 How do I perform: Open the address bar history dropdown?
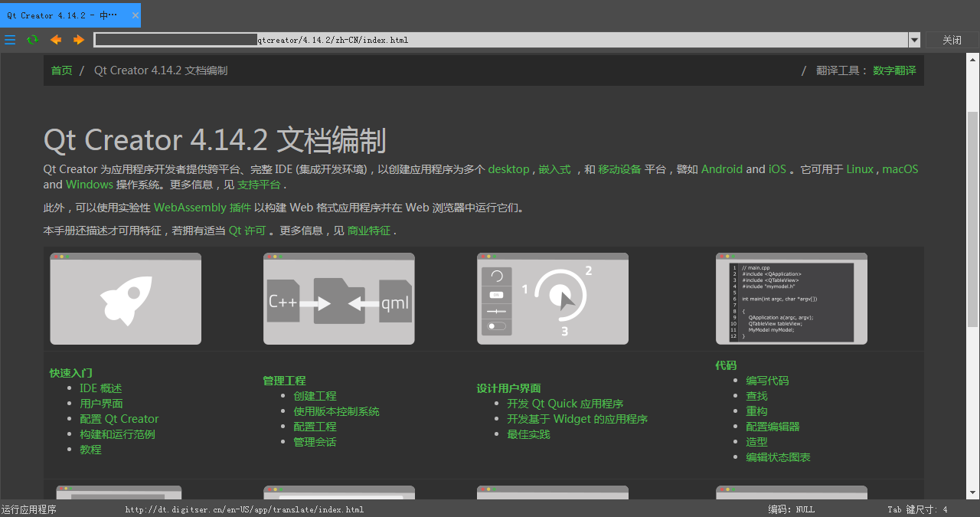[x=914, y=39]
